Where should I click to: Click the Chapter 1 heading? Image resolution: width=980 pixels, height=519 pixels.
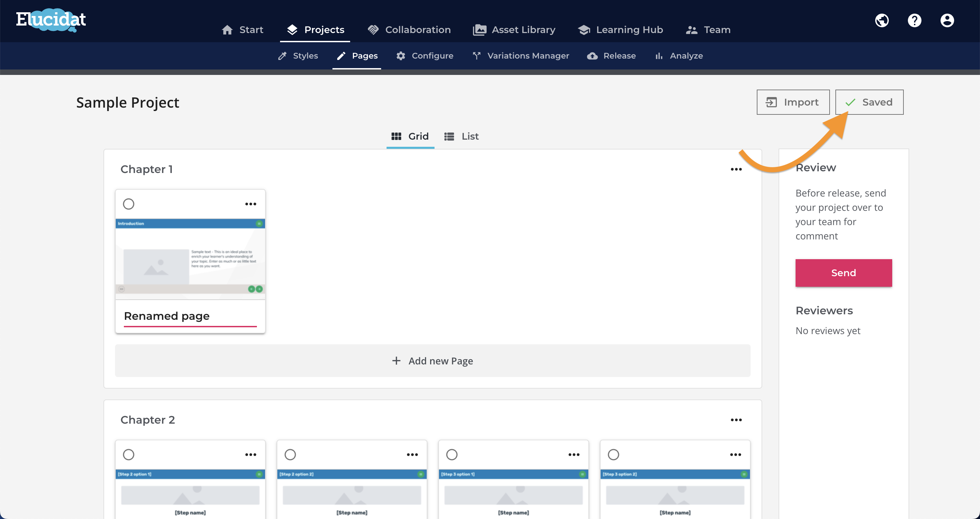(x=146, y=170)
